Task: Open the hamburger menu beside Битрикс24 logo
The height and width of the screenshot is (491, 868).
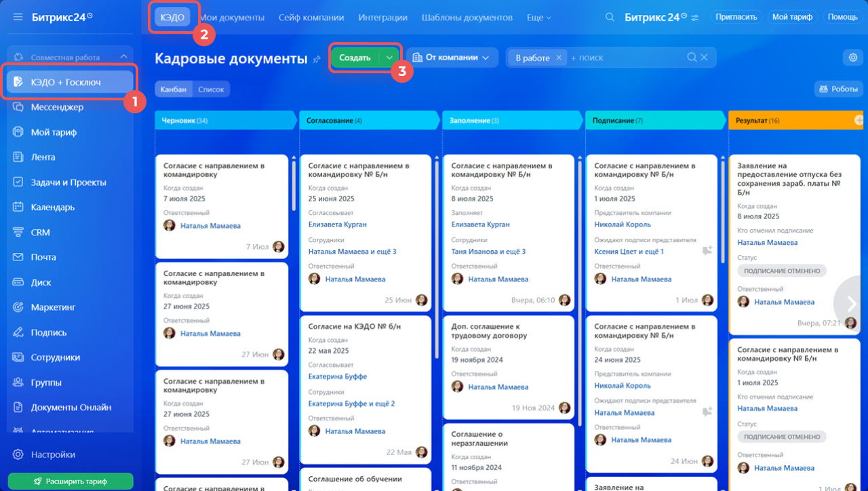Action: (18, 17)
